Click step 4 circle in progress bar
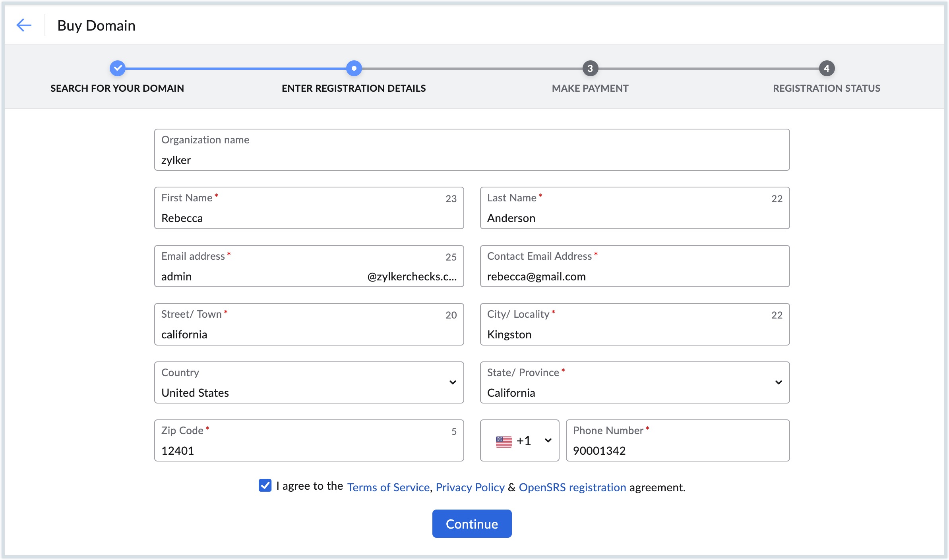Screen dimensions: 949x560 827,68
